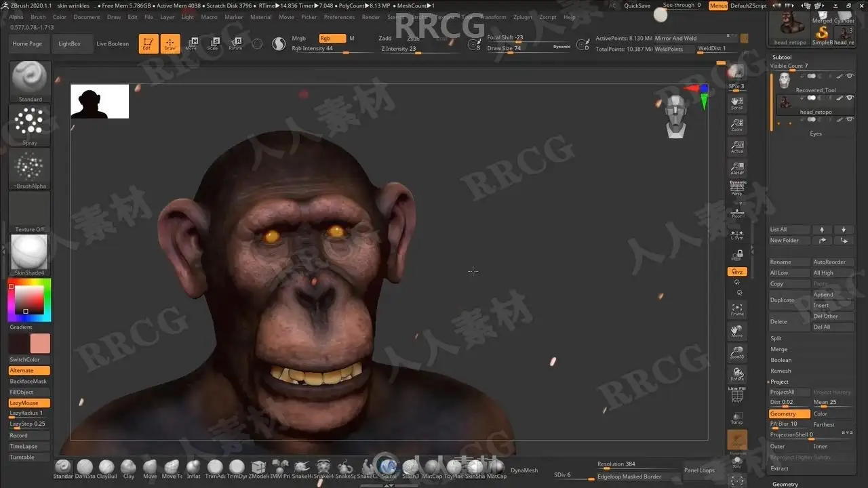Click inside the main color picker square
Screen dimensions: 868x488
tap(29, 300)
